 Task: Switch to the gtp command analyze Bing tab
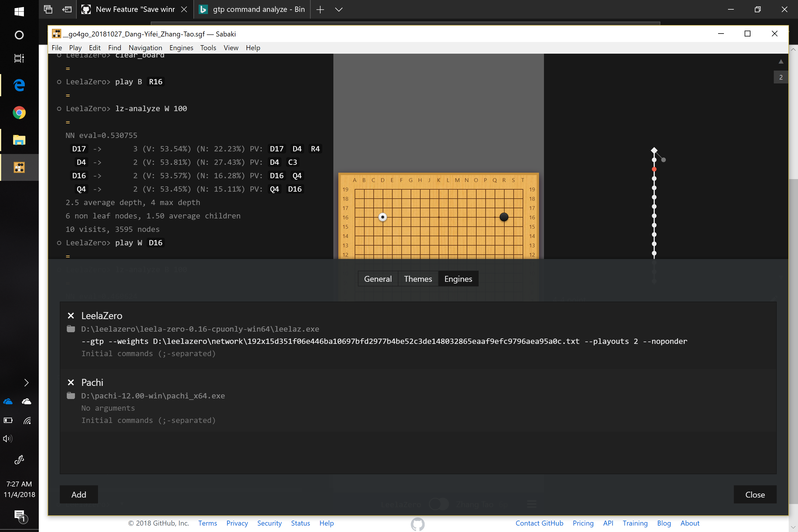252,10
